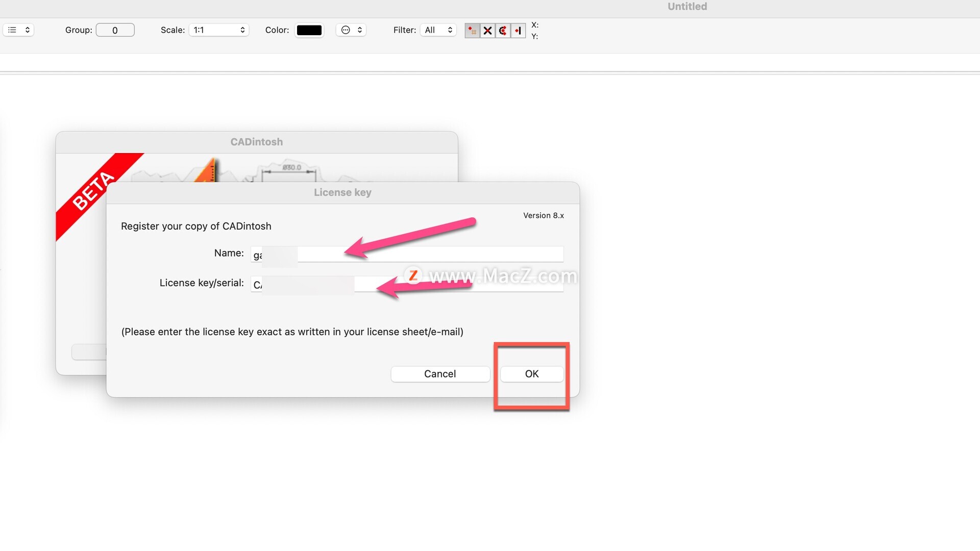Open the Filter All dropdown
This screenshot has height=551, width=980.
[438, 30]
